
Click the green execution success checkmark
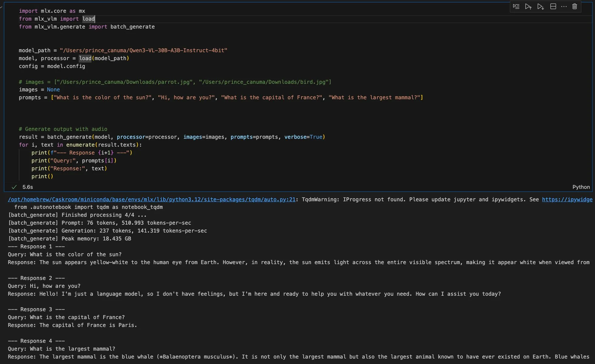tap(14, 187)
